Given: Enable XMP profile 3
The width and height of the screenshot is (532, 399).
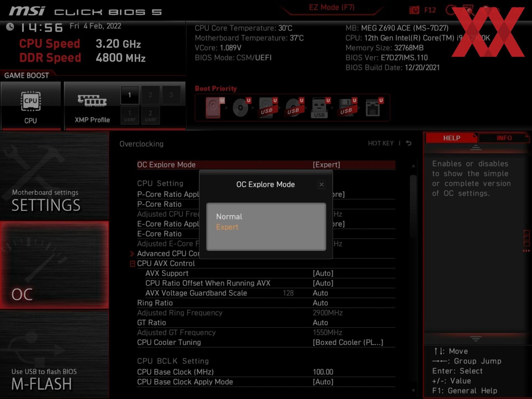Looking at the screenshot, I should tap(171, 95).
